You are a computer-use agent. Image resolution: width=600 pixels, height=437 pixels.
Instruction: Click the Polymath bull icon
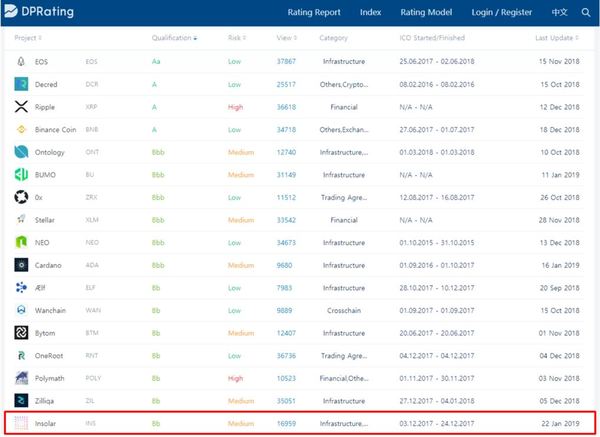[x=21, y=378]
